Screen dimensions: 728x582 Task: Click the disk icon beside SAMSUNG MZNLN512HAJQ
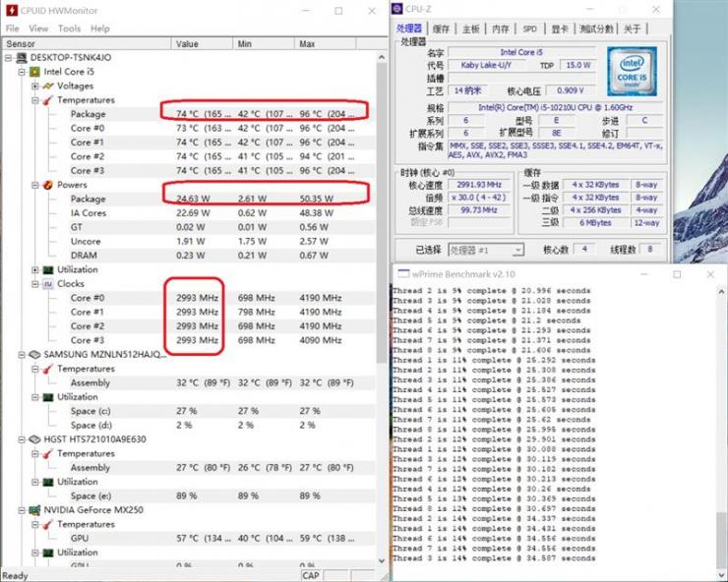34,355
